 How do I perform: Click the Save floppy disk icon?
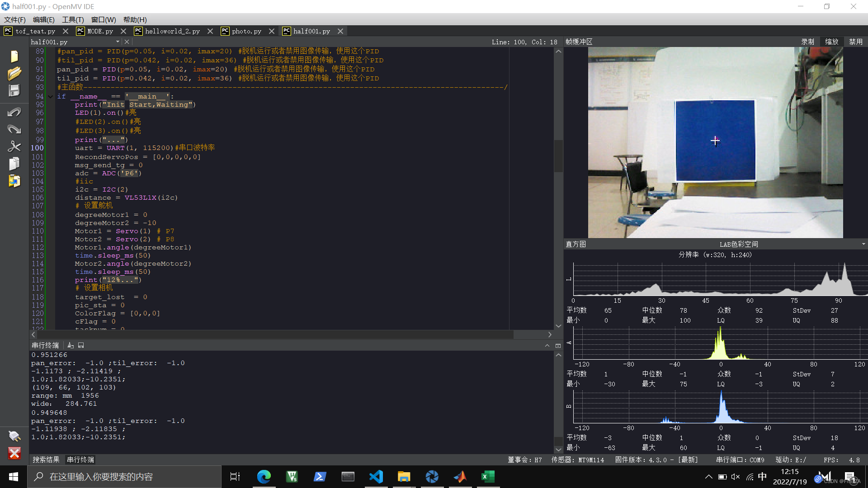tap(14, 90)
